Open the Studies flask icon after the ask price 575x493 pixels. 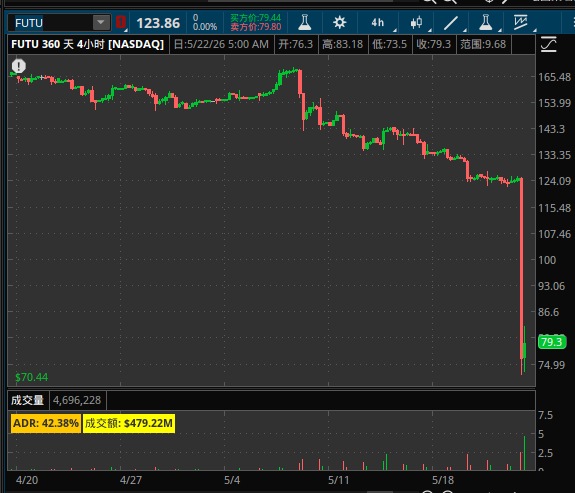click(x=305, y=22)
